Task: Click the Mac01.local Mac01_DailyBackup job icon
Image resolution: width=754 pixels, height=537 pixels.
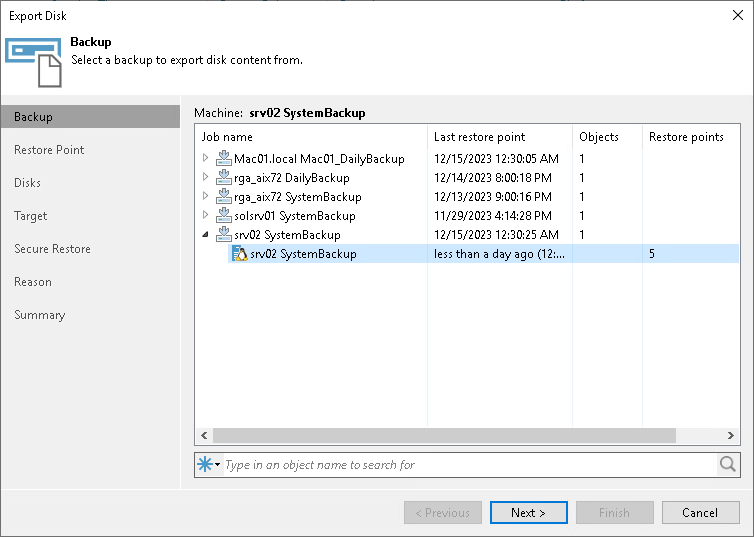Action: tap(224, 158)
